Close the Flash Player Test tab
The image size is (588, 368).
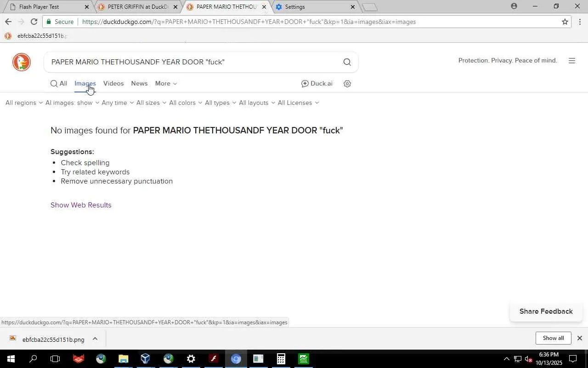pos(86,7)
